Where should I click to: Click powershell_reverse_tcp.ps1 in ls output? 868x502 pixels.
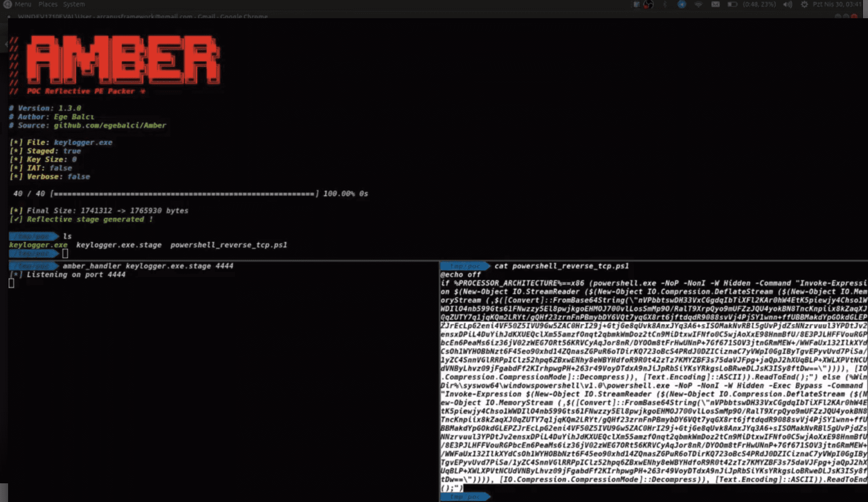pos(229,245)
